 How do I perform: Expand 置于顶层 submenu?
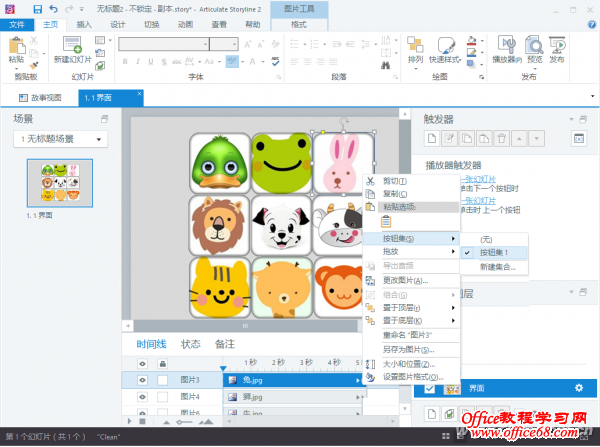coord(411,308)
